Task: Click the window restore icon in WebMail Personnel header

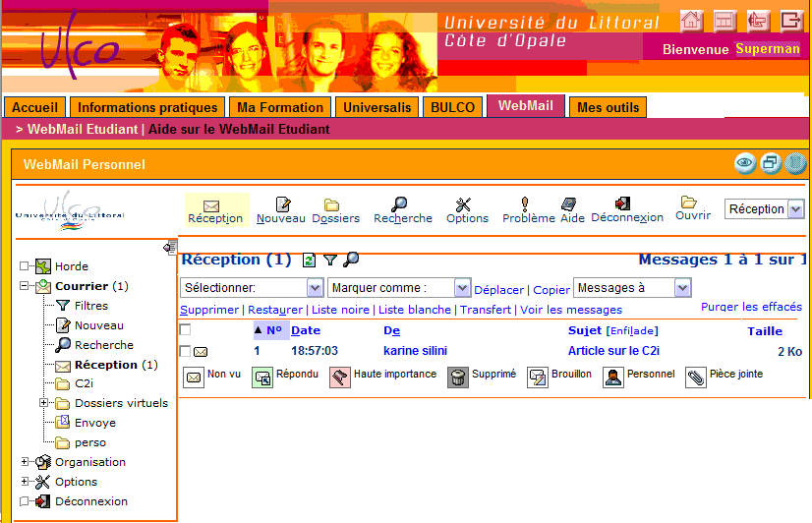Action: 770,164
